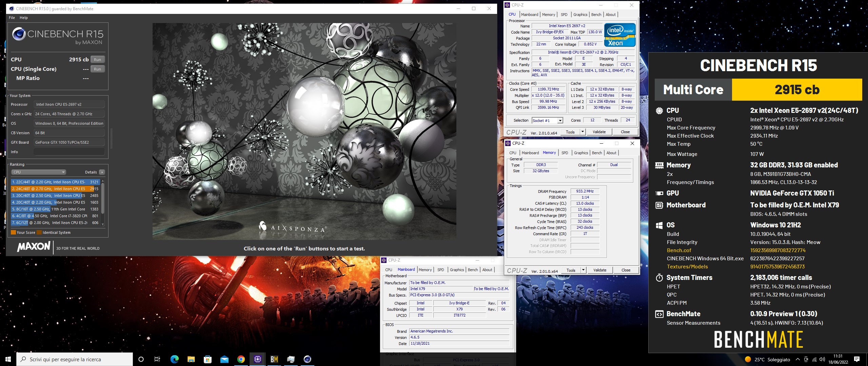Click the orange Your Score swatch
The height and width of the screenshot is (366, 868).
point(13,232)
